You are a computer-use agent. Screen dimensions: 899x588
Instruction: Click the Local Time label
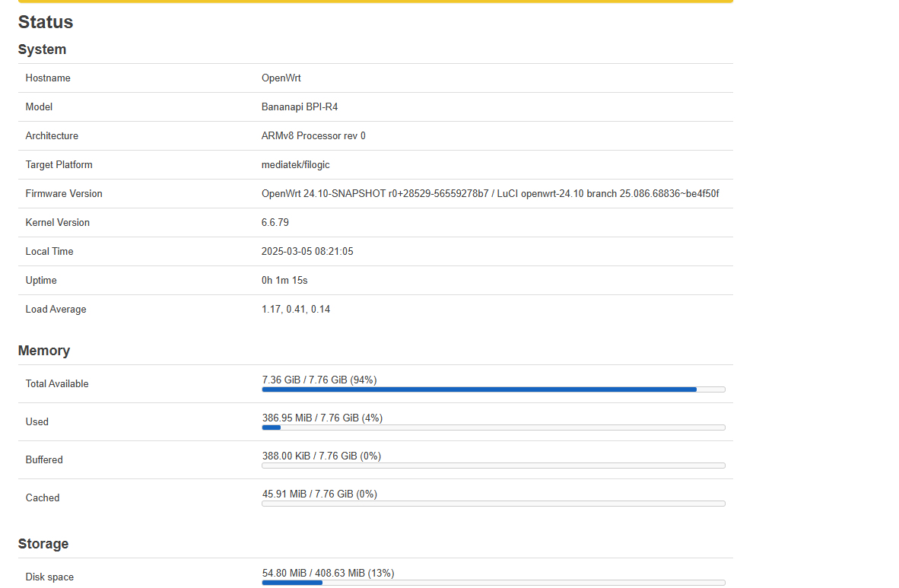(49, 251)
